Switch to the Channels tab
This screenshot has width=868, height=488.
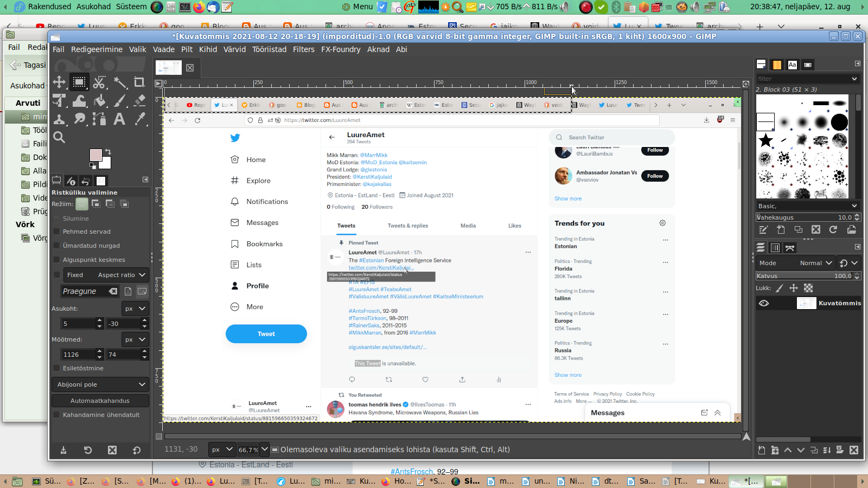(775, 248)
